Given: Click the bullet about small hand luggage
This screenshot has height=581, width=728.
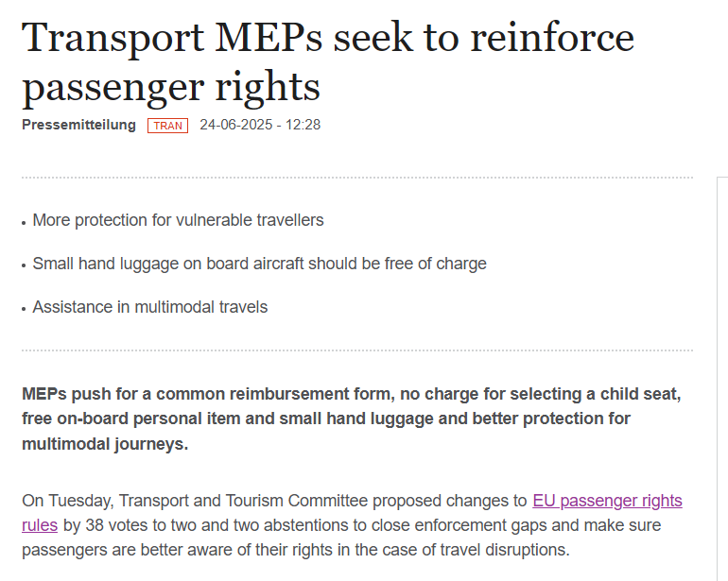Looking at the screenshot, I should [259, 264].
